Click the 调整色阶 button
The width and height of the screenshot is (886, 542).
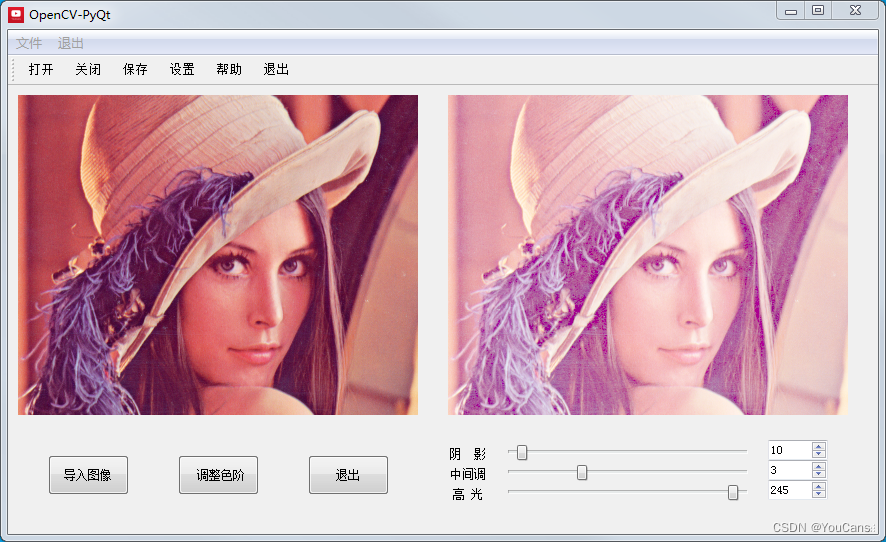click(x=219, y=475)
